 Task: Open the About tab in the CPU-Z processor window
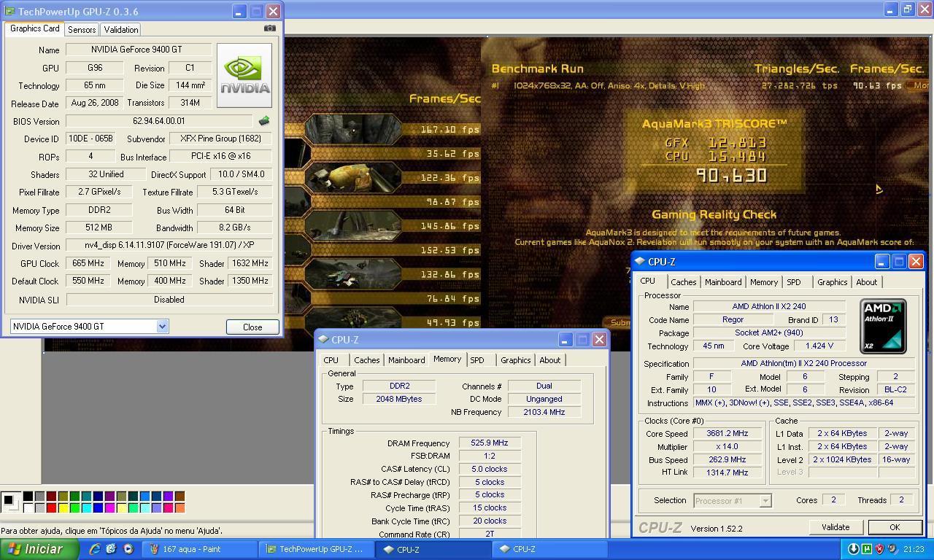pyautogui.click(x=867, y=282)
